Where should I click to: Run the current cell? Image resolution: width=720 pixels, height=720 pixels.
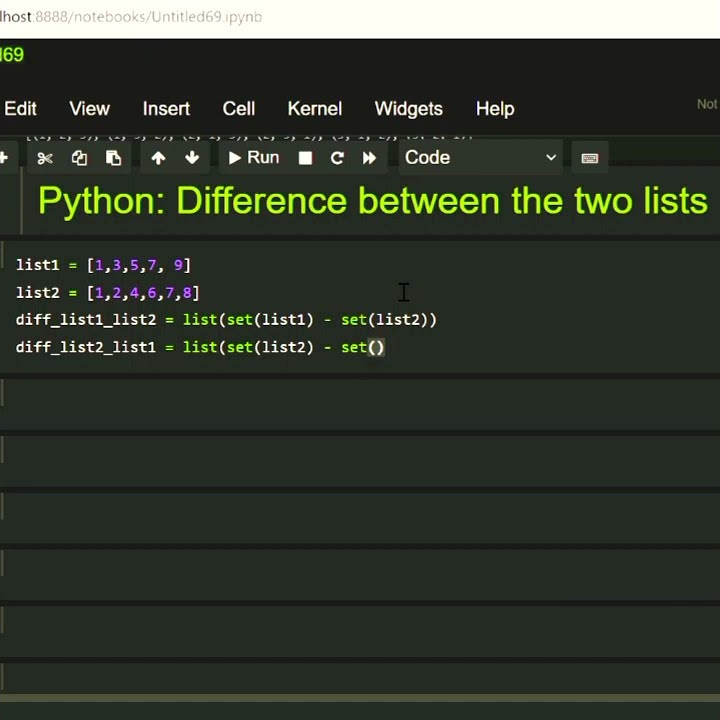254,158
